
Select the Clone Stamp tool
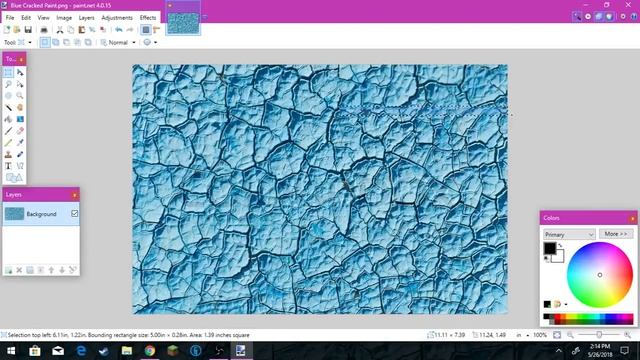(8, 155)
